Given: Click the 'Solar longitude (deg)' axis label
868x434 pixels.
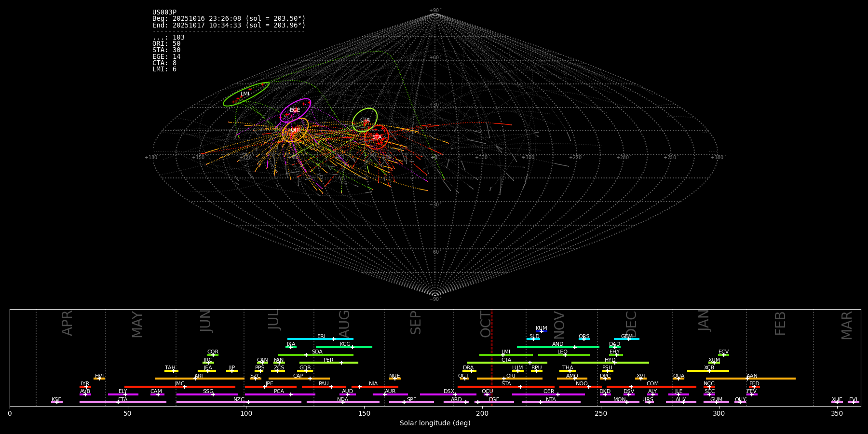Looking at the screenshot, I should click(x=435, y=423).
